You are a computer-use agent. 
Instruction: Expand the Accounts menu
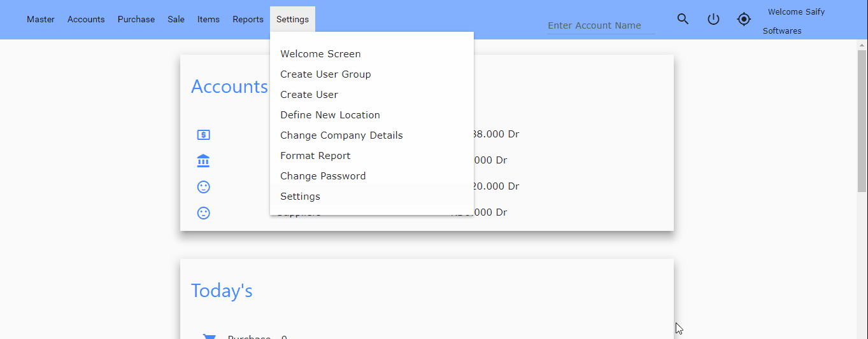(x=86, y=19)
